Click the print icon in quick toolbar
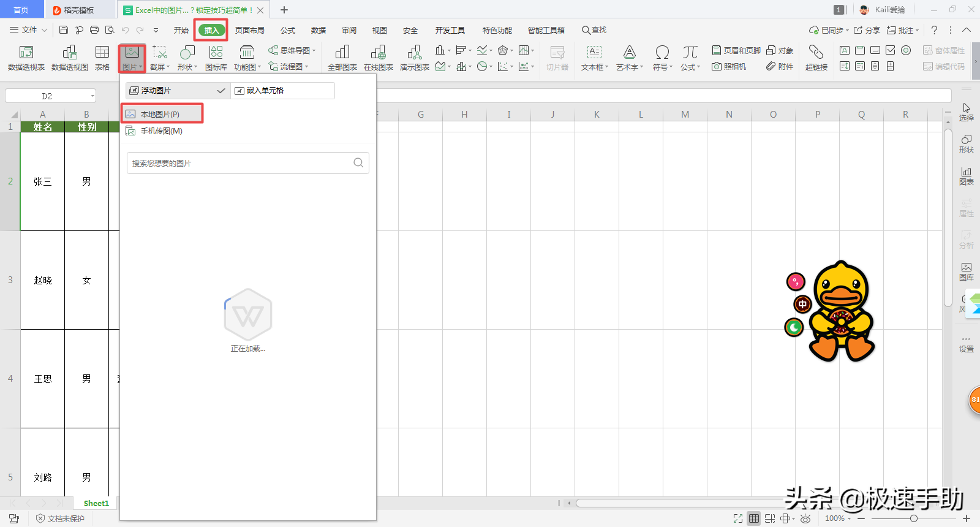This screenshot has height=527, width=980. point(94,29)
